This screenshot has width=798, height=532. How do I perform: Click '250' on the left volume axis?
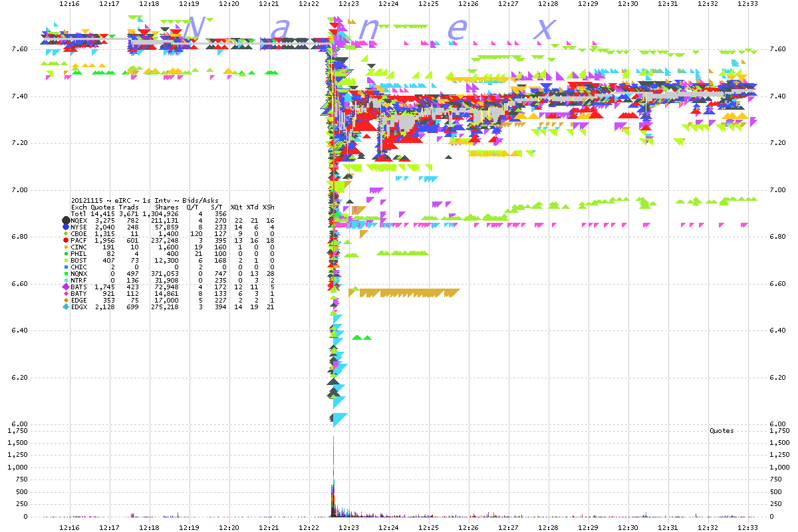[x=23, y=504]
